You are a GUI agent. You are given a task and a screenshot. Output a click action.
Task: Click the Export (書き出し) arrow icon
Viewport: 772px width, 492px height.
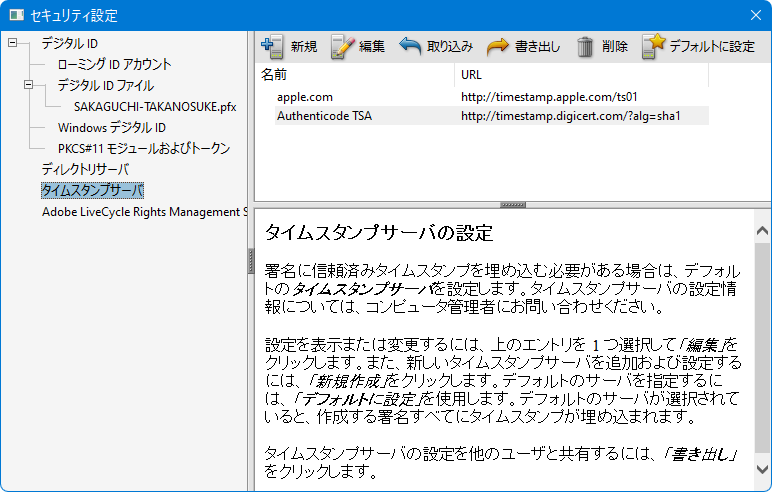[x=497, y=45]
